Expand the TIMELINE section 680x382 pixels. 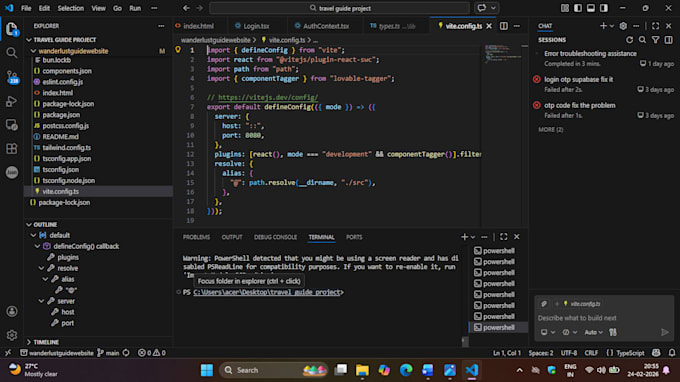29,342
